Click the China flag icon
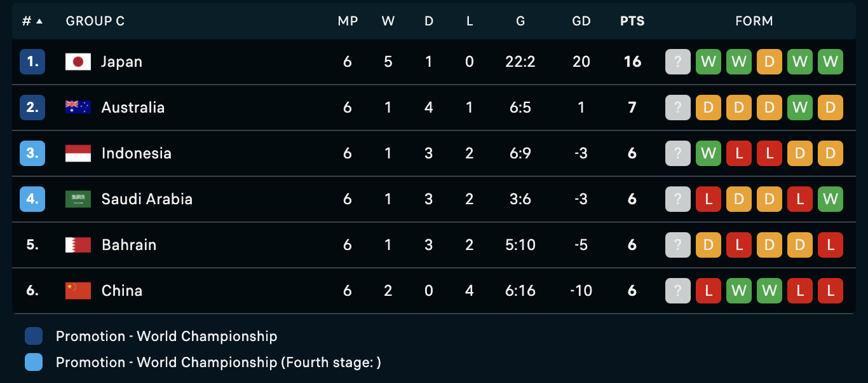 click(x=78, y=291)
